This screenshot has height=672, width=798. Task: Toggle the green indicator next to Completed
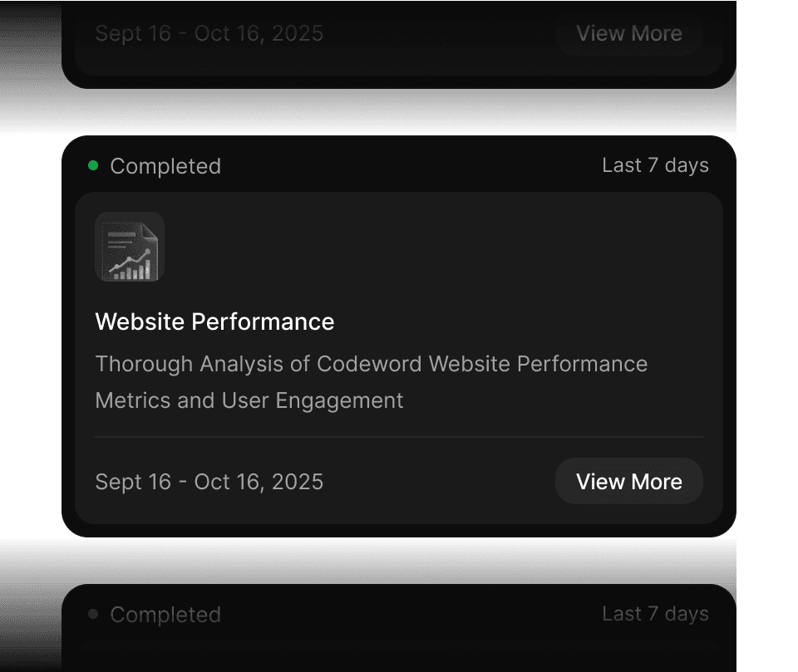click(91, 166)
